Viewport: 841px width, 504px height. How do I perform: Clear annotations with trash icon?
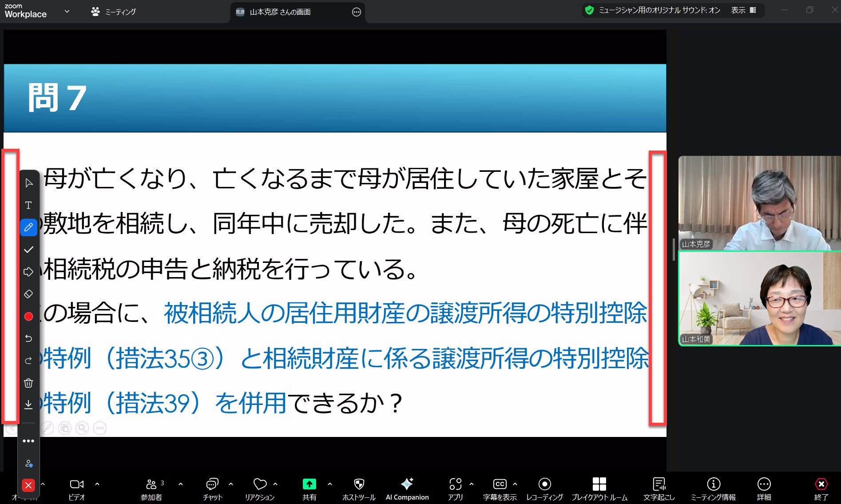pos(28,383)
